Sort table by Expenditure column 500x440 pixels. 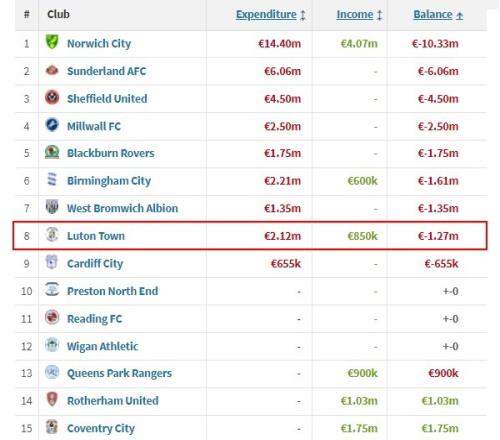(266, 15)
